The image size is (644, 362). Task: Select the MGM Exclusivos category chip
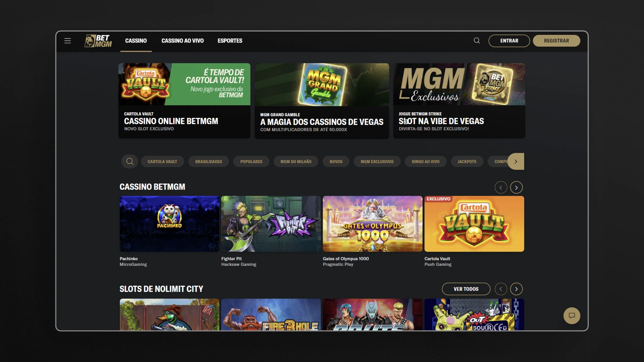coord(377,162)
